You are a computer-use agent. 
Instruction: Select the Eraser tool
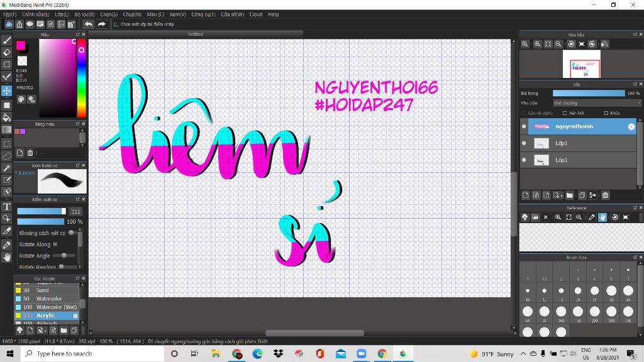(6, 52)
